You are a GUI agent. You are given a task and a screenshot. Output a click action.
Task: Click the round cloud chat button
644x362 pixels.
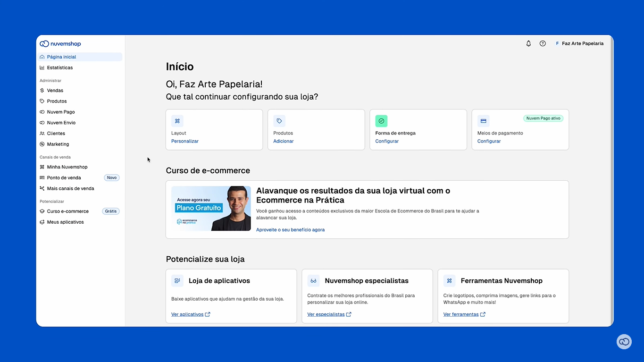pos(624,342)
